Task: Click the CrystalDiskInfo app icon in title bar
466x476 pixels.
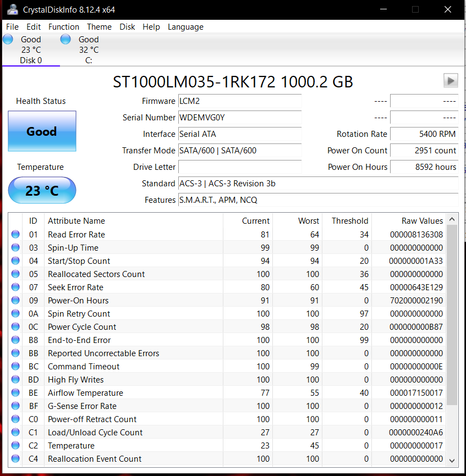Action: (12, 9)
